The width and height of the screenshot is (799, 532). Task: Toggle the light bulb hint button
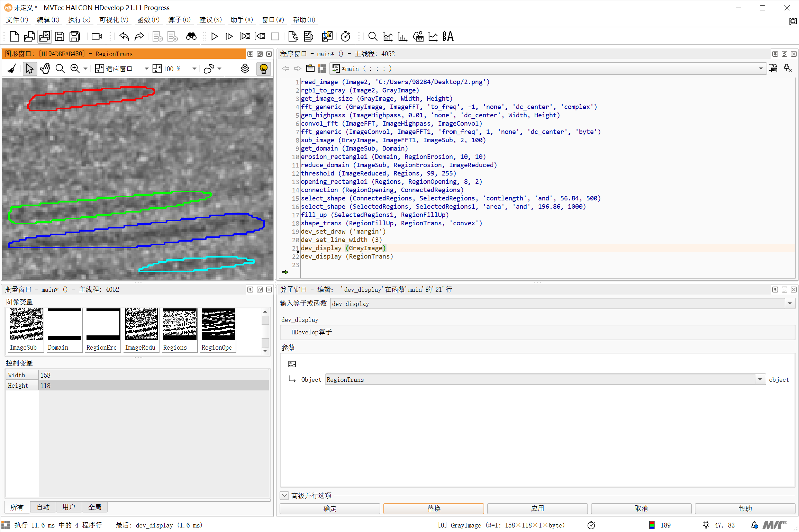coord(264,69)
